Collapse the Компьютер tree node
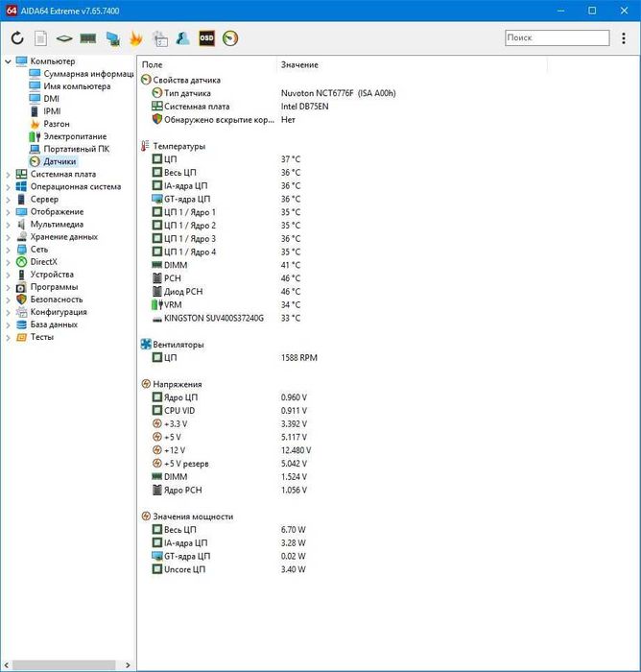 (8, 61)
